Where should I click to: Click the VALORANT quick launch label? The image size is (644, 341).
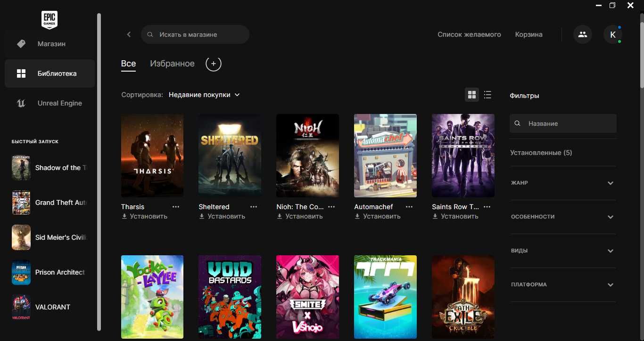53,307
